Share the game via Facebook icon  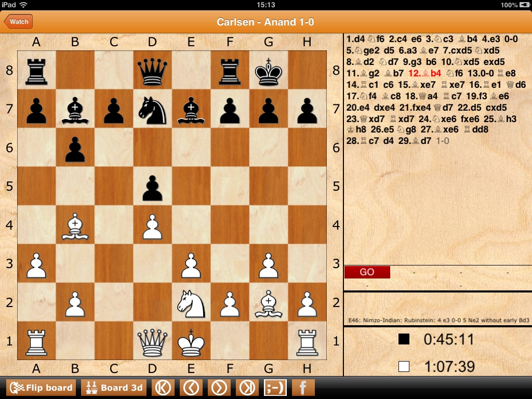(303, 388)
